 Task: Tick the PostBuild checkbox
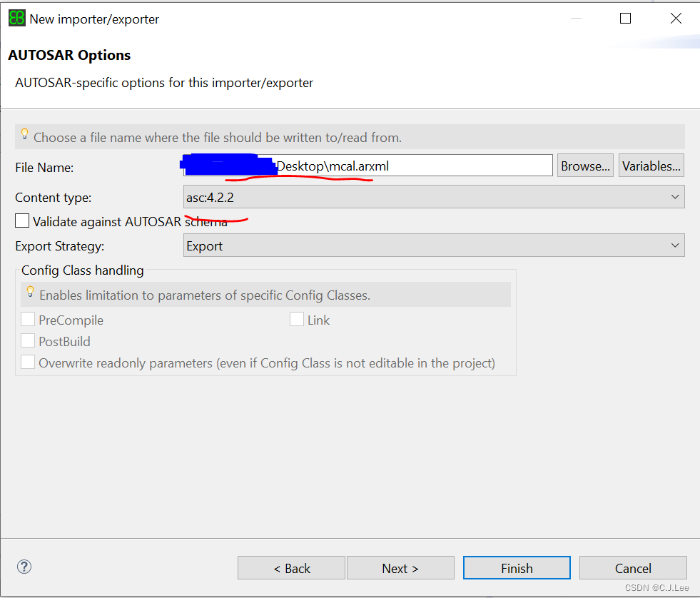click(x=28, y=341)
